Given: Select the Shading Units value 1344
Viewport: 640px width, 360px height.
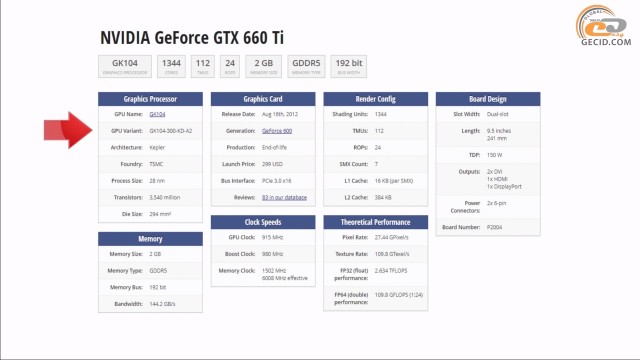Looking at the screenshot, I should pyautogui.click(x=380, y=114).
